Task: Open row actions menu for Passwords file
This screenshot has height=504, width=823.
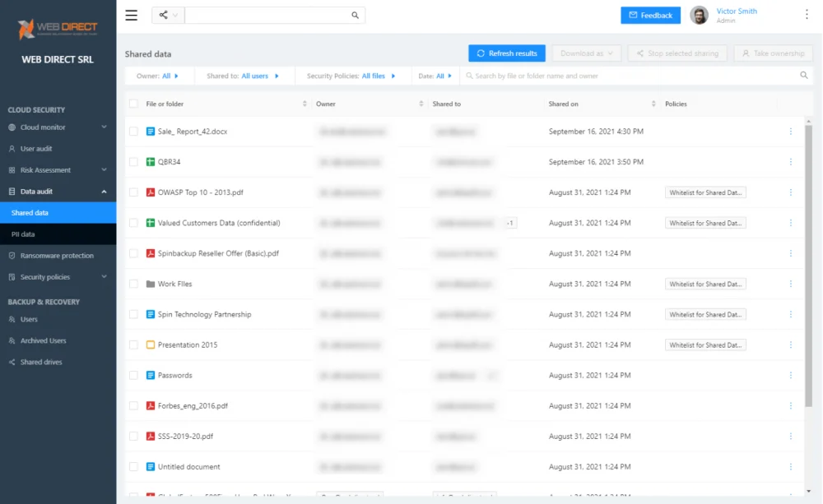Action: (790, 375)
